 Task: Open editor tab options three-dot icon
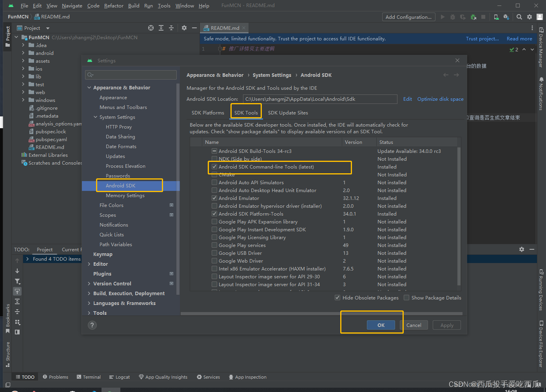coord(532,28)
